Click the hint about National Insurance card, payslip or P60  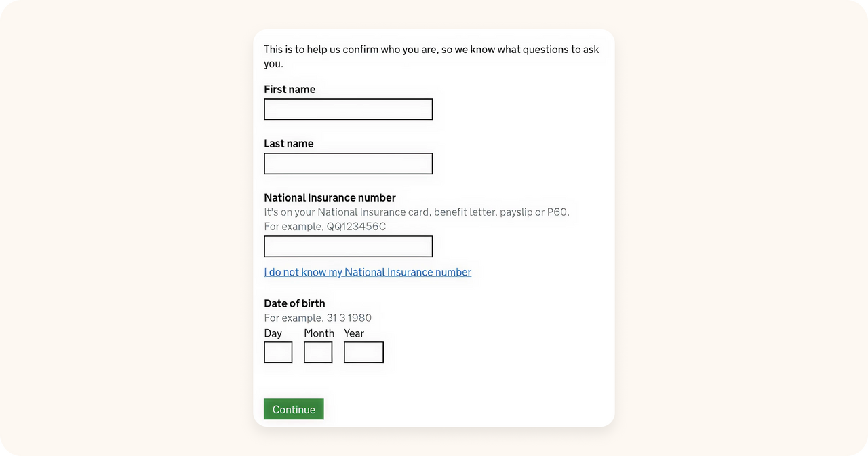tap(416, 212)
